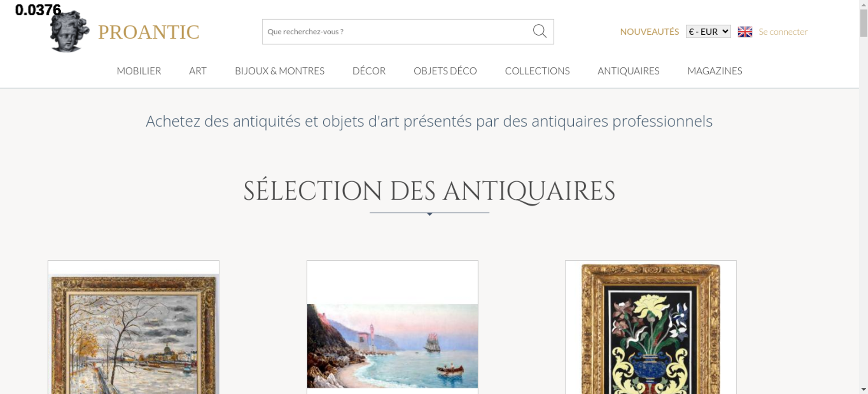The height and width of the screenshot is (394, 868).
Task: Open the PROANTIC wordmark homepage link
Action: pyautogui.click(x=148, y=32)
